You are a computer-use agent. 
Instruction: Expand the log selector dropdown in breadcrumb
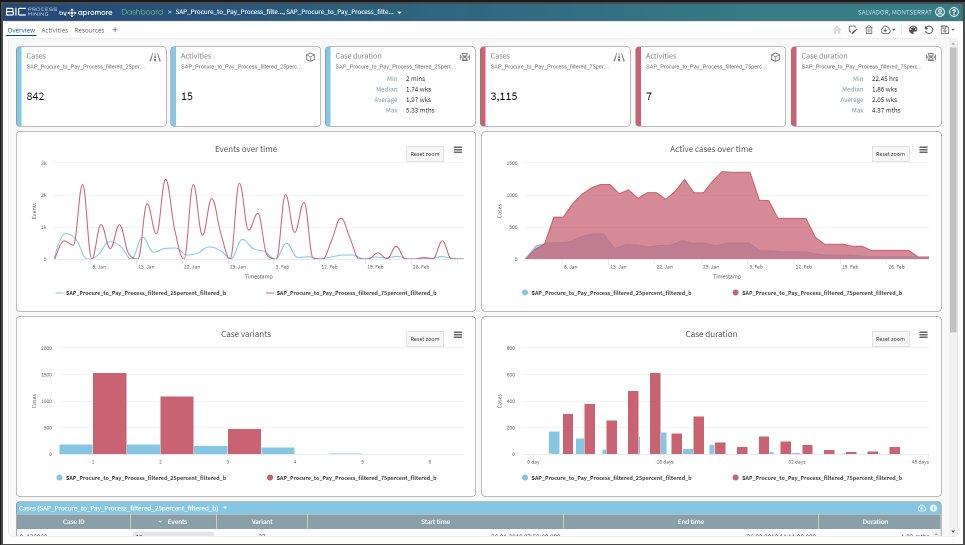tap(400, 12)
